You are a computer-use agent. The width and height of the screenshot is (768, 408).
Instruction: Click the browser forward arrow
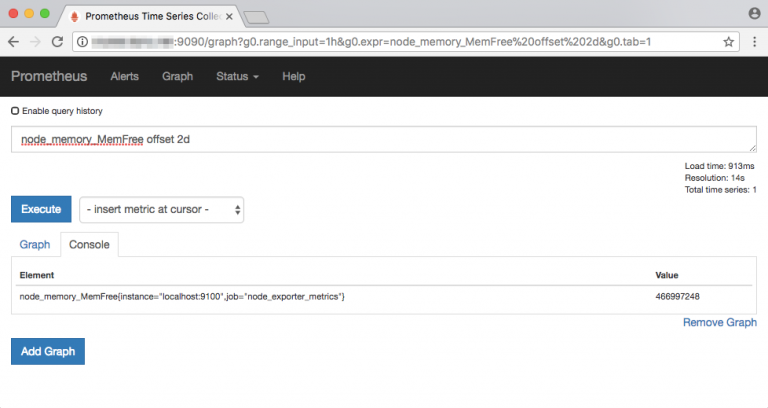coord(36,41)
